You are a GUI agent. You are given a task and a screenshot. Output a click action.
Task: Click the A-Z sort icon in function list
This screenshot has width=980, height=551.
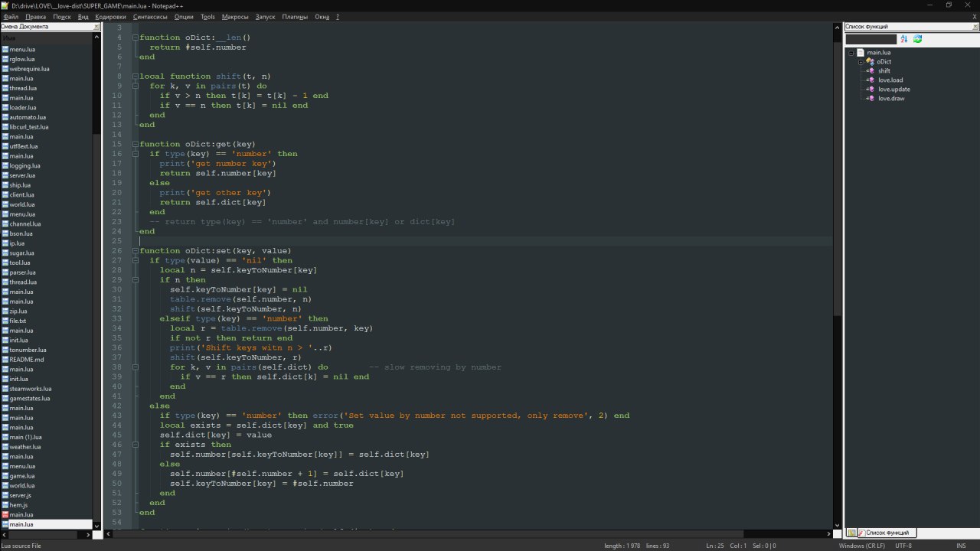[x=904, y=39]
